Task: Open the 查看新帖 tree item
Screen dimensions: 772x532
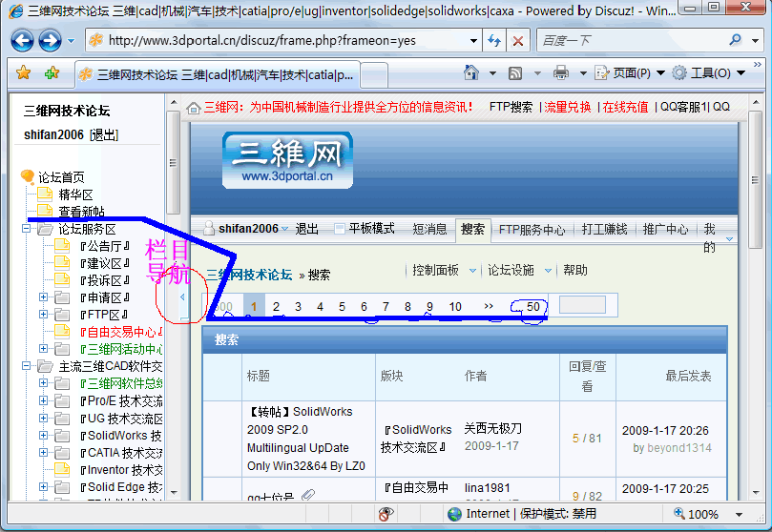Action: (x=81, y=212)
